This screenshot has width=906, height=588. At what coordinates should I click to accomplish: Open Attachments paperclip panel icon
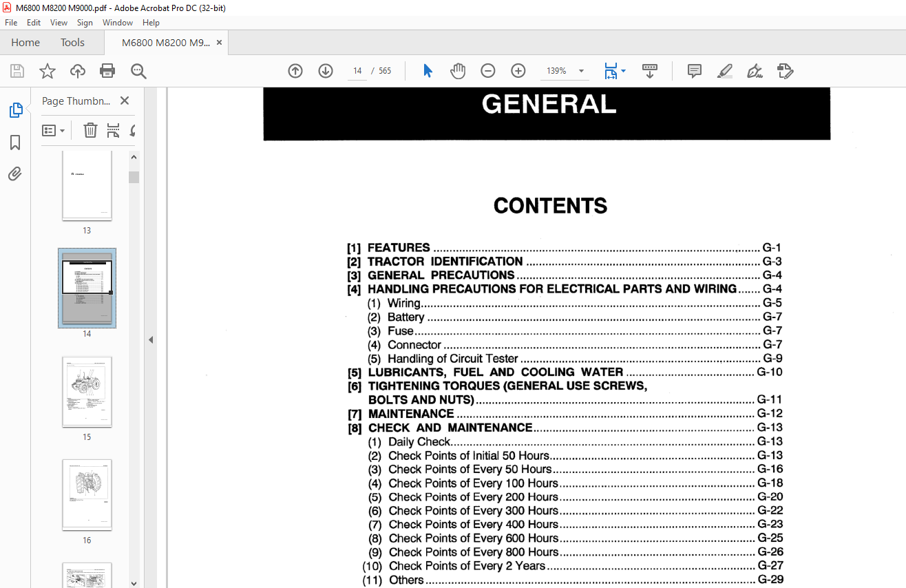(15, 174)
